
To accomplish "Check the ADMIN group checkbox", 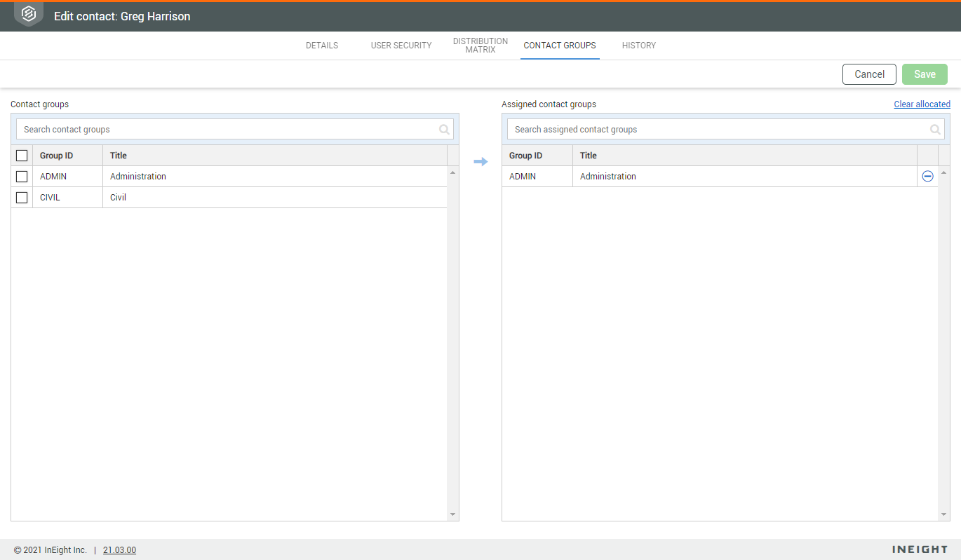I will 22,177.
